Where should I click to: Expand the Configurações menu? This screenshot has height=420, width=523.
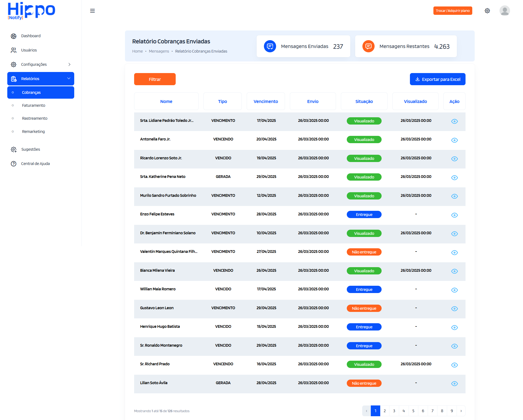[70, 64]
